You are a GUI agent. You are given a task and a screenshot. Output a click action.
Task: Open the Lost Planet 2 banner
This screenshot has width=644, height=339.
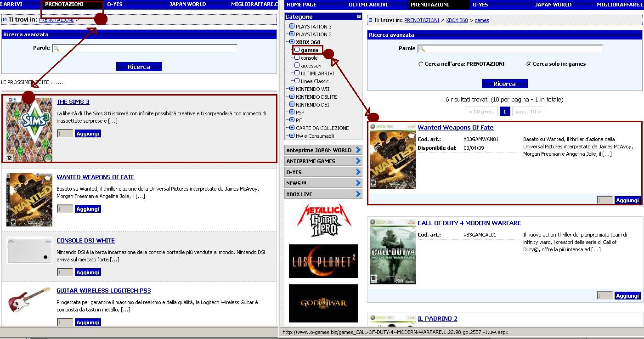323,261
